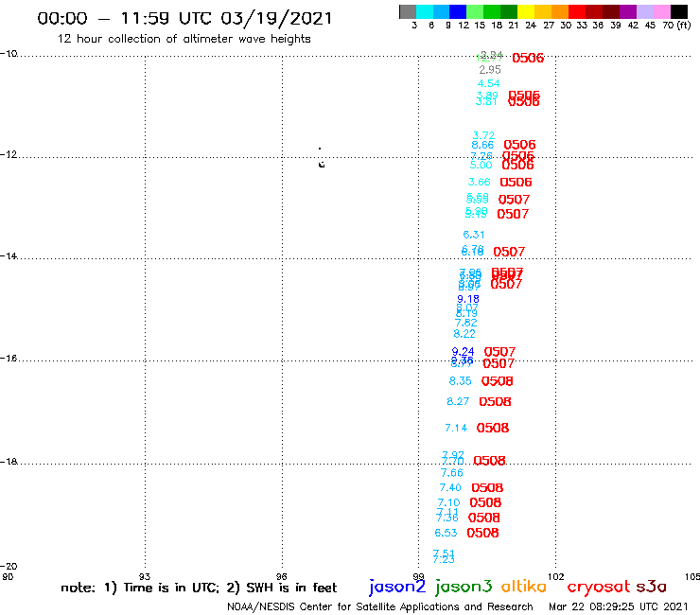The image size is (700, 615).
Task: Click the blue wave height value '9.24'
Action: (463, 351)
